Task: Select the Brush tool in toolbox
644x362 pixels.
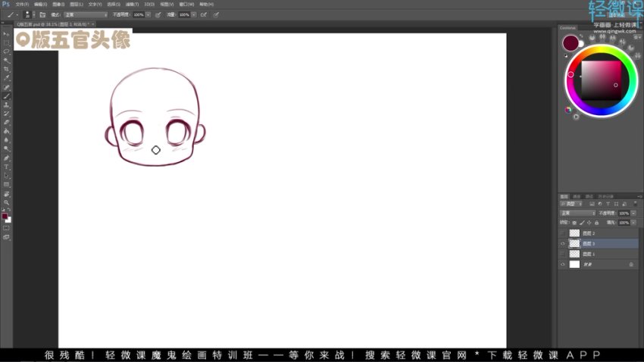Action: tap(6, 96)
